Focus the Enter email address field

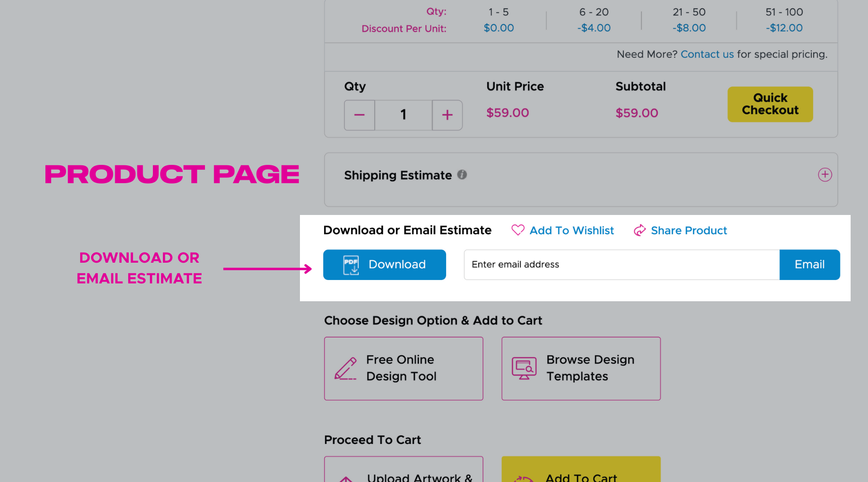(621, 265)
